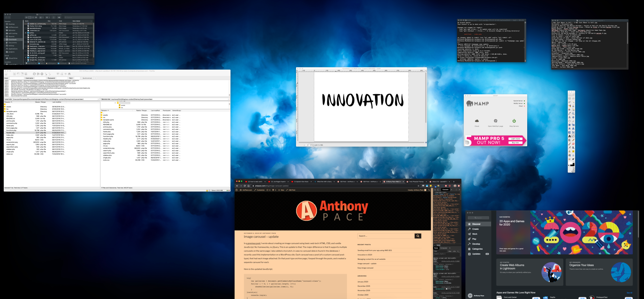
Task: Select the Bucket Fill tool in GIMP toolbox
Action: [573, 136]
